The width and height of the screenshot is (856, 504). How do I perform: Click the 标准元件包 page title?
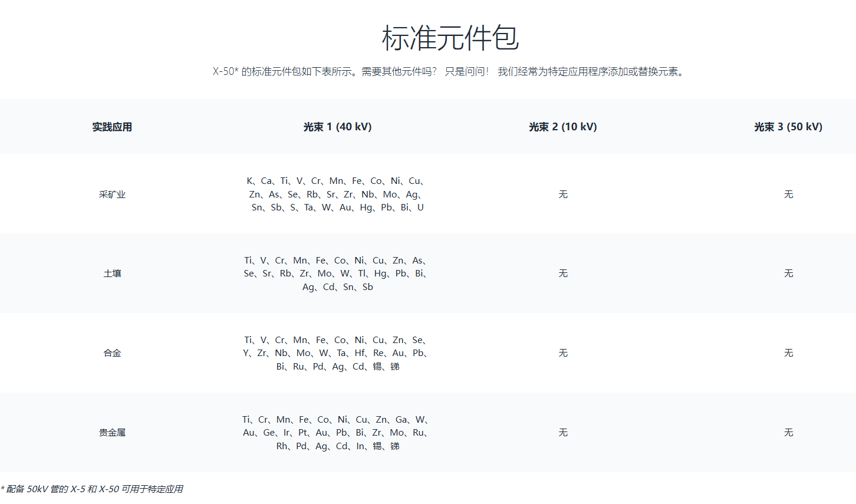click(450, 38)
